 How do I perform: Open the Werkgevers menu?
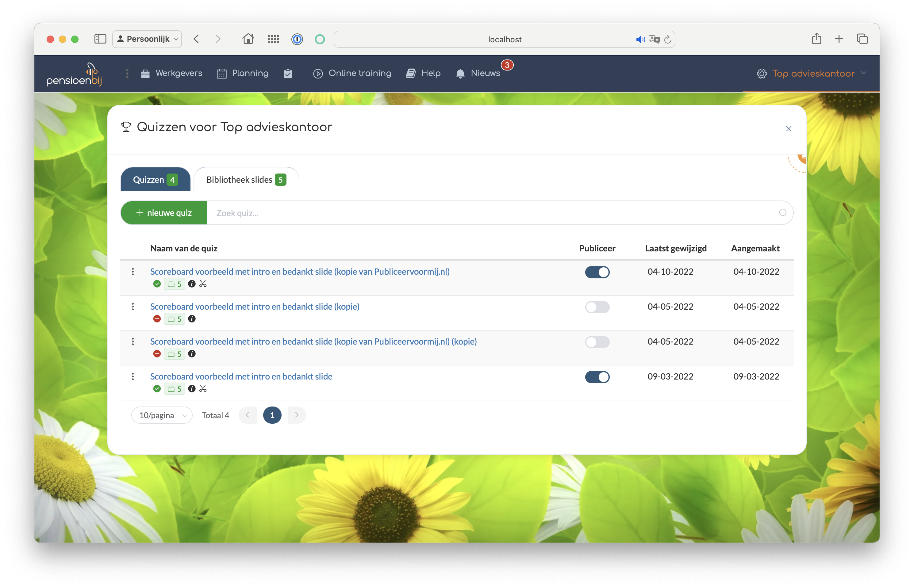[171, 73]
